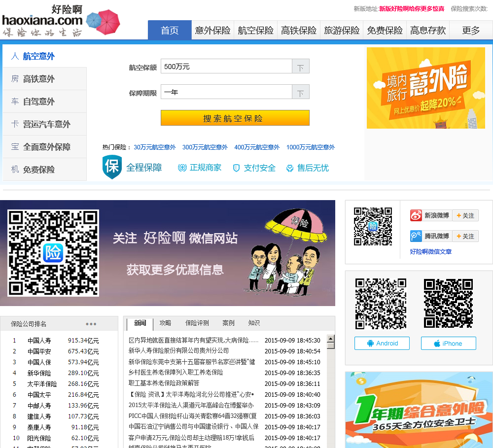Image resolution: width=493 pixels, height=448 pixels.
Task: Click the 搜索航空保险 search button
Action: coord(235,118)
